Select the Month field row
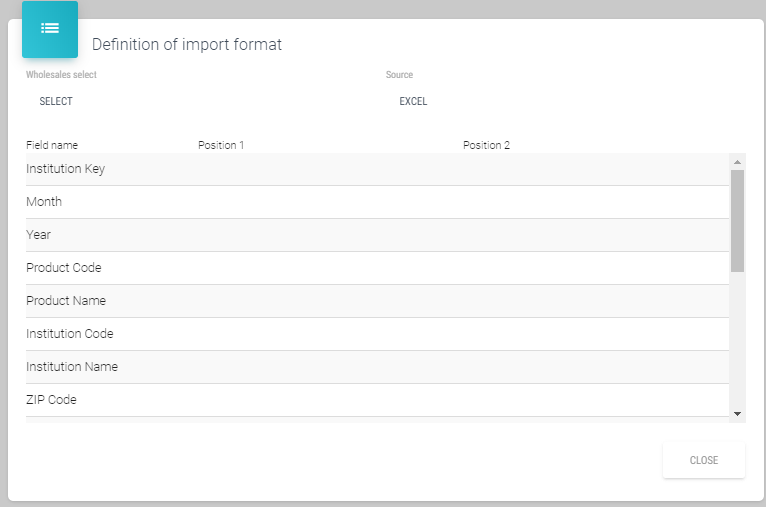Screen dimensions: 766x507 click(x=44, y=202)
